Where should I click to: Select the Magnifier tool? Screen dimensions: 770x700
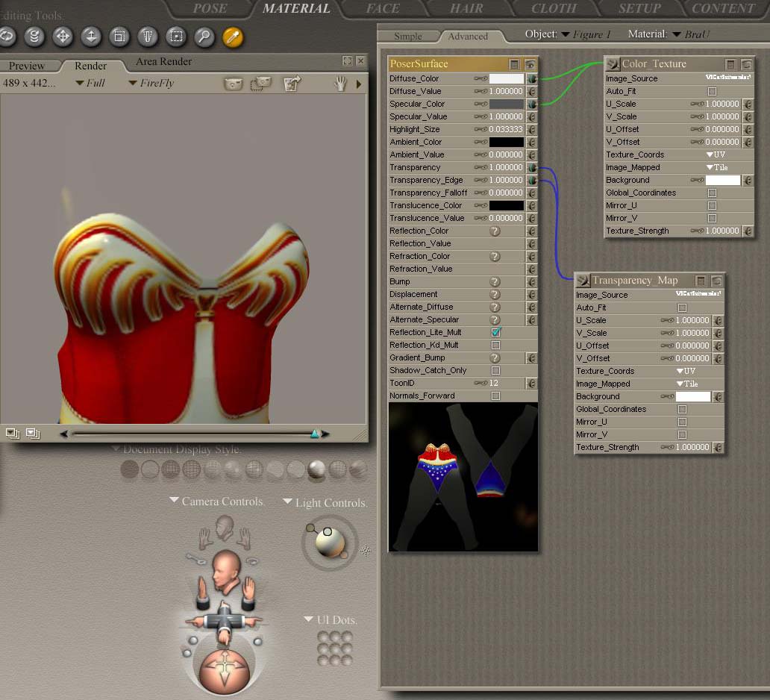coord(204,36)
